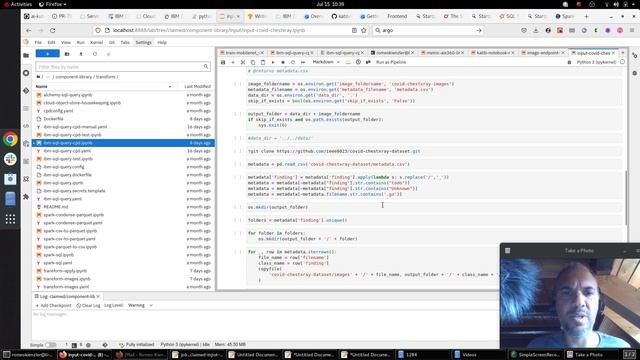Click Add Checkpoint in log console

[x=53, y=305]
